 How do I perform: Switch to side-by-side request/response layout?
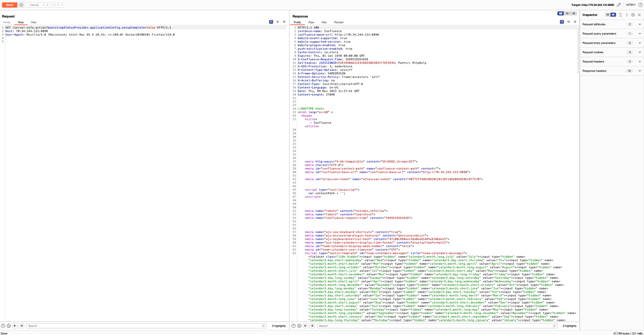point(561,13)
